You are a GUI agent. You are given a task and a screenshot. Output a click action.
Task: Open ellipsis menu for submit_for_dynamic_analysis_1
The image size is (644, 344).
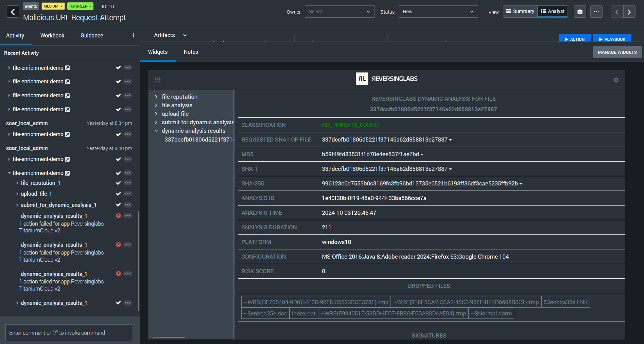point(128,205)
